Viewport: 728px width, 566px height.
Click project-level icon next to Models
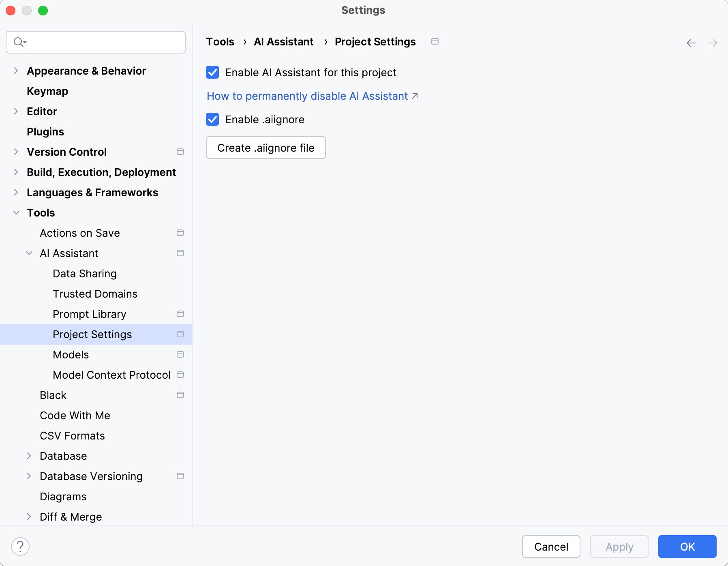coord(180,355)
